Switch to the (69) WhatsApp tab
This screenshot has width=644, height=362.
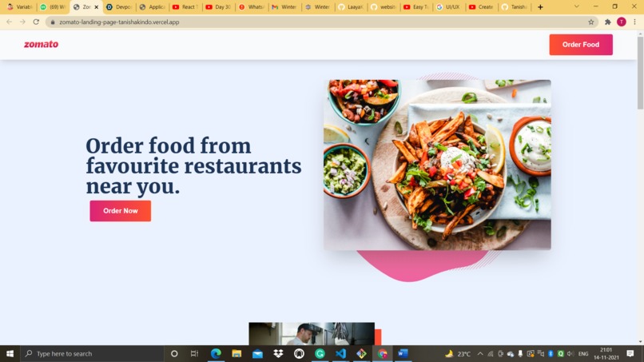(53, 7)
